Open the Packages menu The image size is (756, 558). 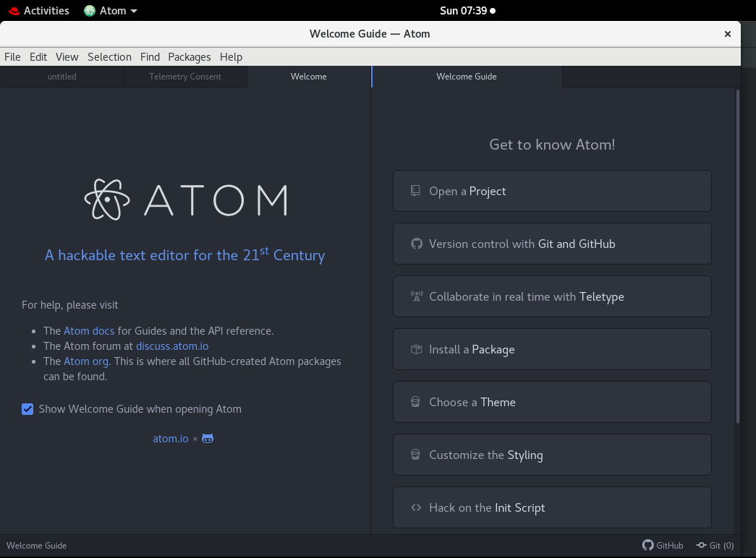pyautogui.click(x=190, y=57)
